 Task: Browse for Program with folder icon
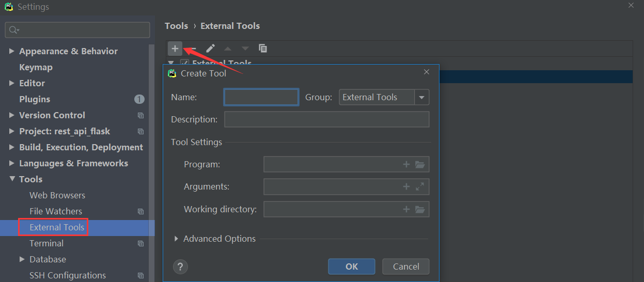point(420,164)
